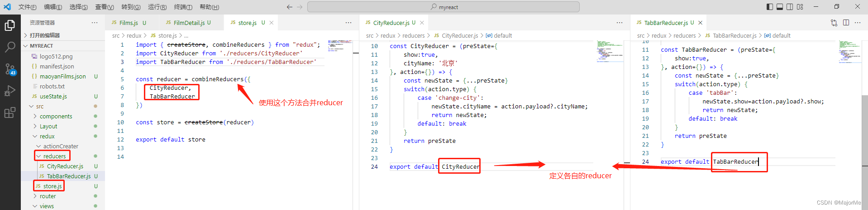The image size is (868, 210).
Task: Open the Selection menu (选择)
Action: tap(79, 7)
